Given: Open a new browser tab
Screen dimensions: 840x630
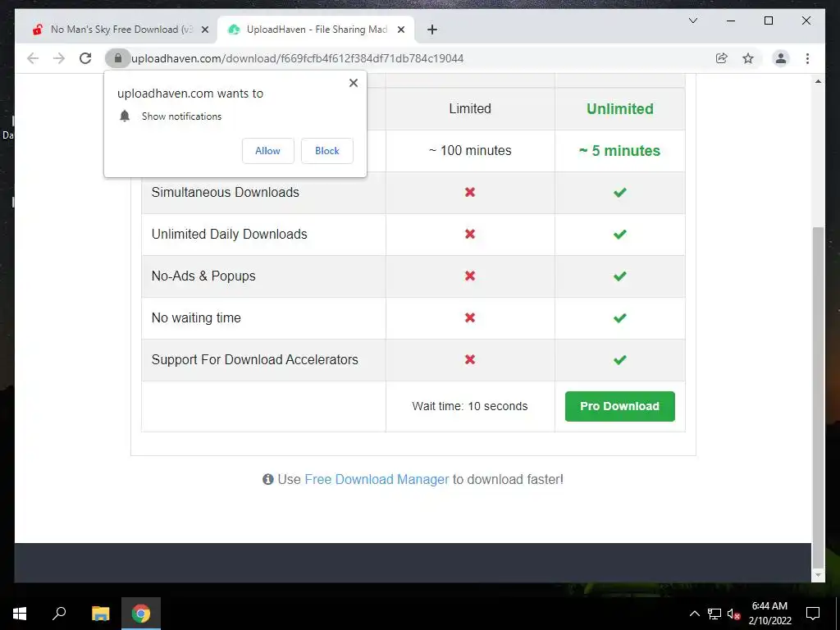Looking at the screenshot, I should [432, 30].
